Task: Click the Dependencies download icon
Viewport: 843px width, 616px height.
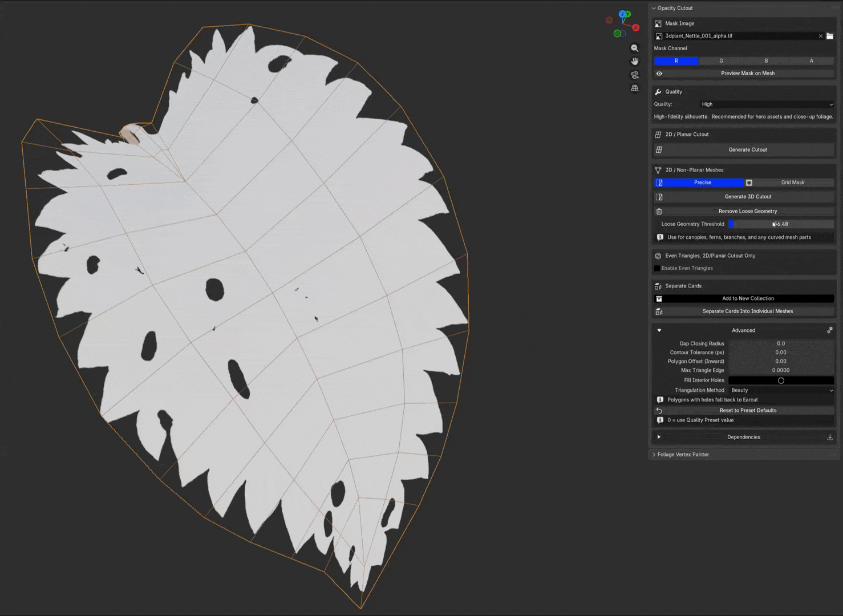Action: pos(830,437)
